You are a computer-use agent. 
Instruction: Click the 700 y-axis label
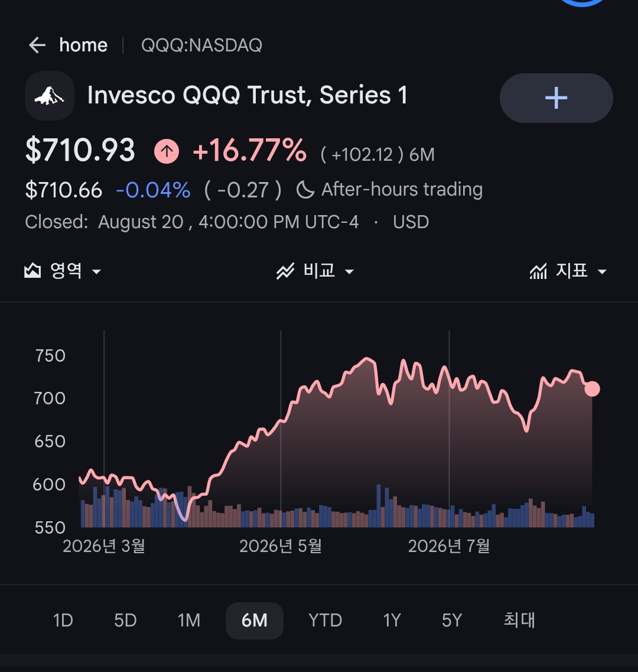click(x=50, y=398)
